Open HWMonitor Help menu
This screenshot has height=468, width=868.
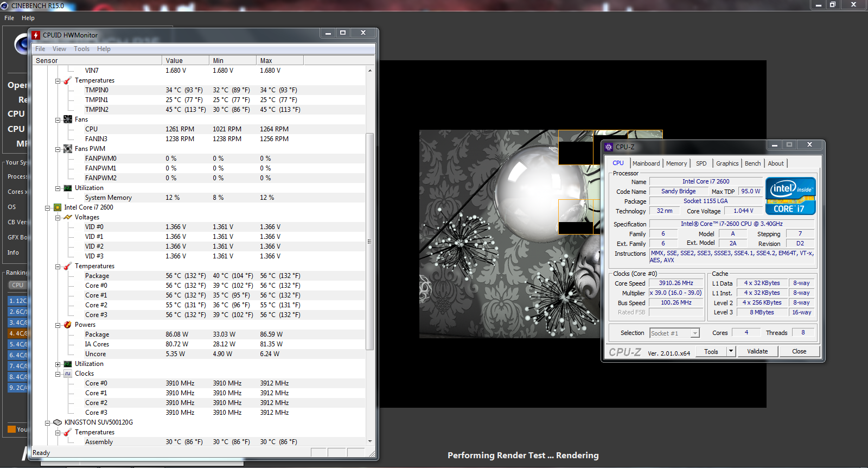104,49
